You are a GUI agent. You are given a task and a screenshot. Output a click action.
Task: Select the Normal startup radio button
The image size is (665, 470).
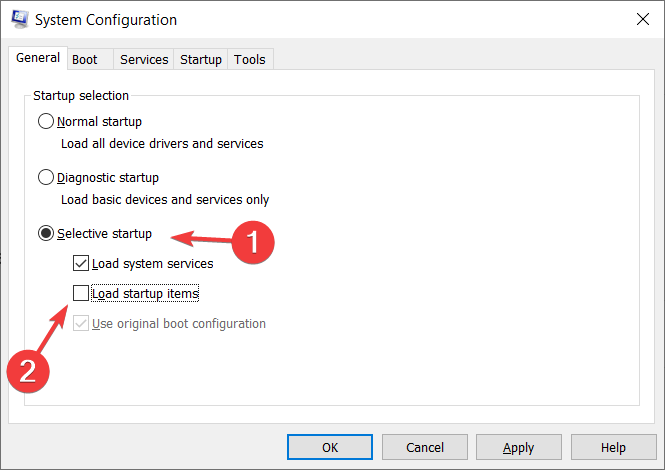46,121
